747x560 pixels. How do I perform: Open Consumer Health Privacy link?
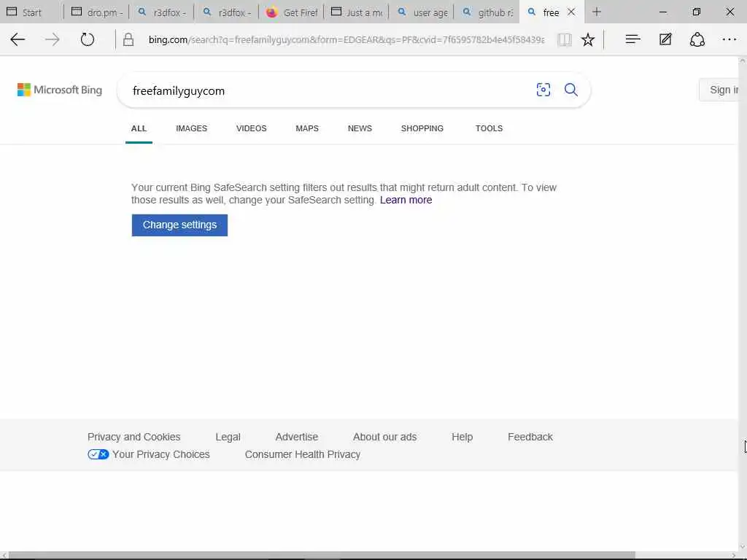[x=303, y=454]
